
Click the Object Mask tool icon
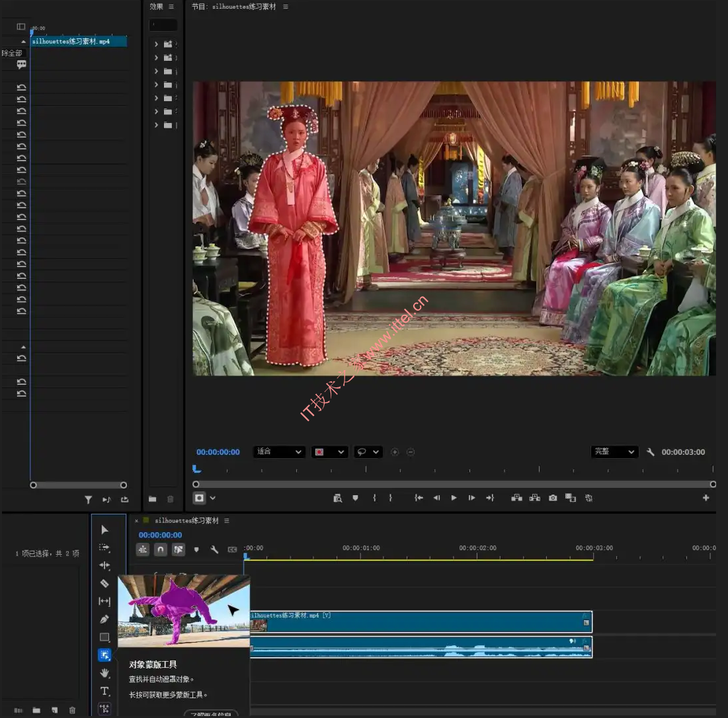coord(104,655)
